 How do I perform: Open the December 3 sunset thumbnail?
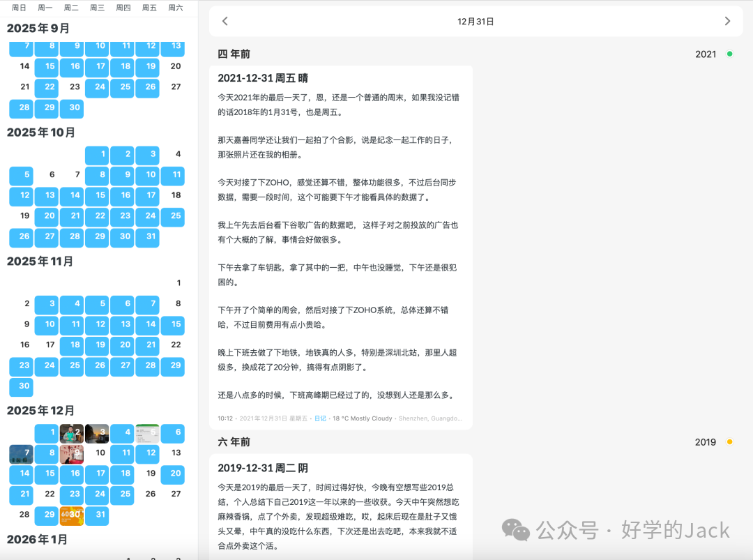(x=97, y=433)
